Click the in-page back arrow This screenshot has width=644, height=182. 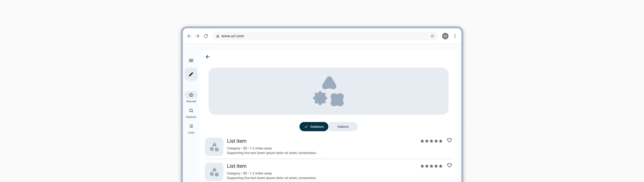(207, 57)
